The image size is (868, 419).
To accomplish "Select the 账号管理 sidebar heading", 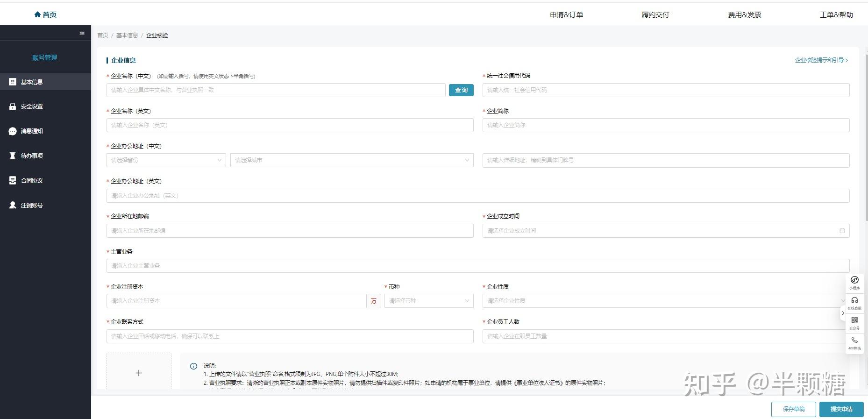I will (45, 57).
